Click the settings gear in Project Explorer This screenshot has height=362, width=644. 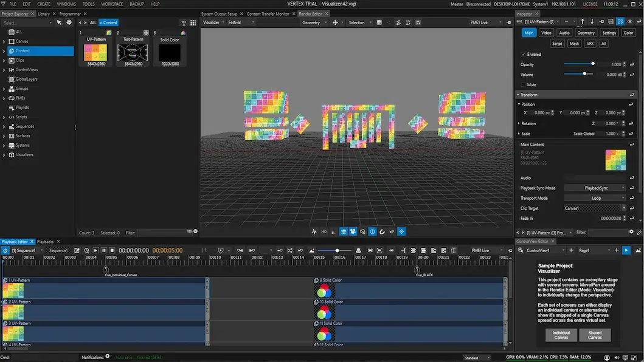click(69, 22)
